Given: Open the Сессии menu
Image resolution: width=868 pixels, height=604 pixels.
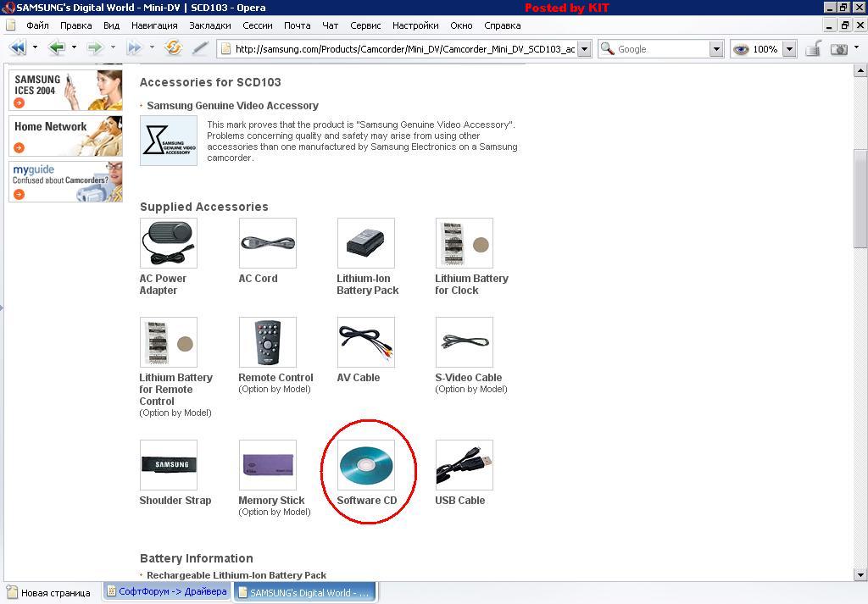Looking at the screenshot, I should pyautogui.click(x=258, y=25).
